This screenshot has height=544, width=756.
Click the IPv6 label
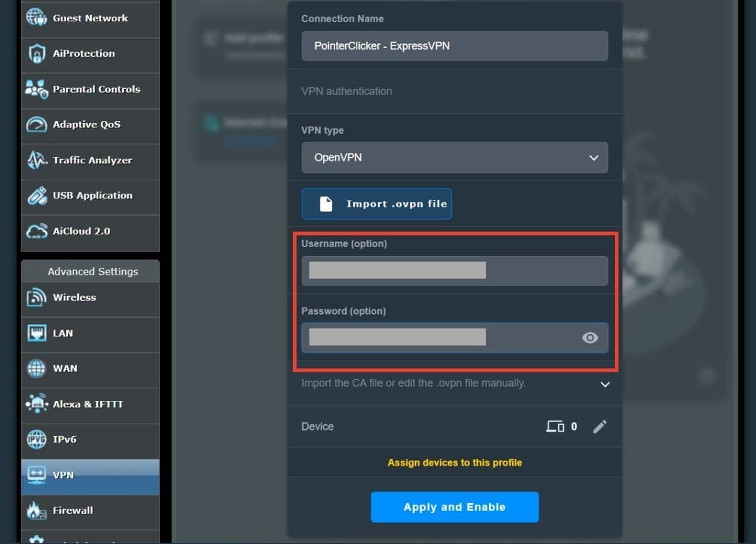[65, 439]
